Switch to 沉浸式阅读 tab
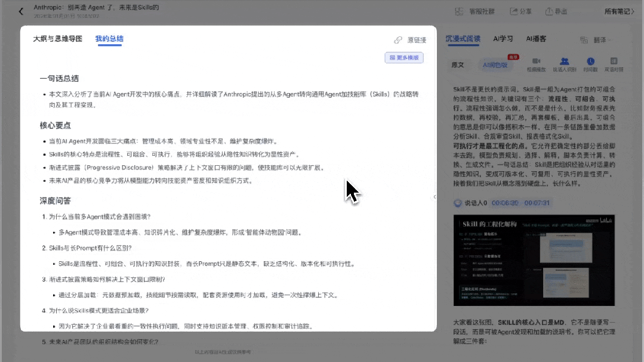The image size is (644, 362). [x=463, y=39]
